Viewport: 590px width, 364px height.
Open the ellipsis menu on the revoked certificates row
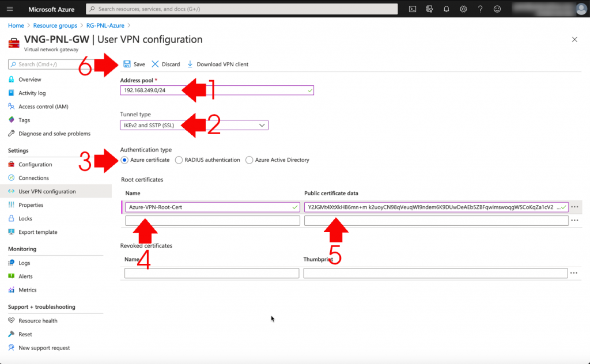click(x=574, y=272)
